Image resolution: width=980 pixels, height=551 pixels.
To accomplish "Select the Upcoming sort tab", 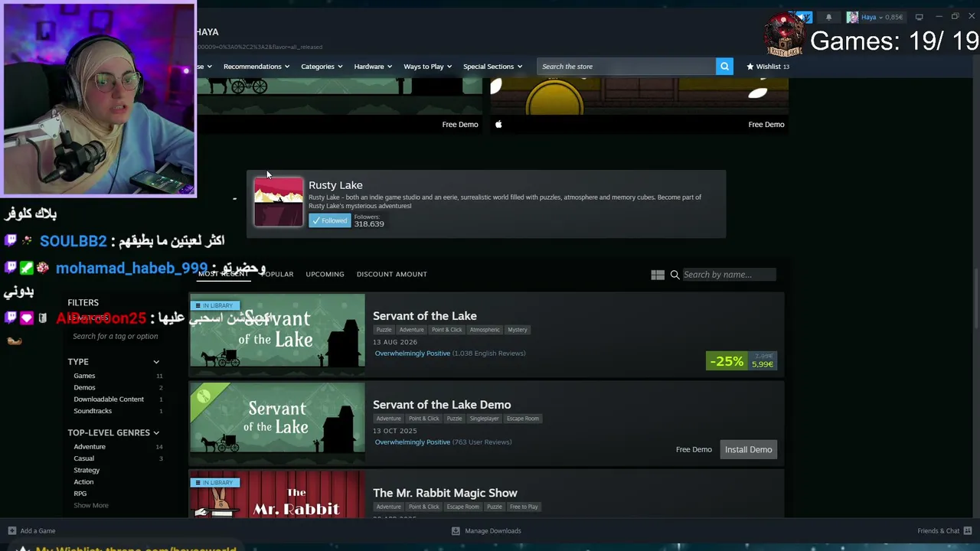I will pyautogui.click(x=325, y=274).
